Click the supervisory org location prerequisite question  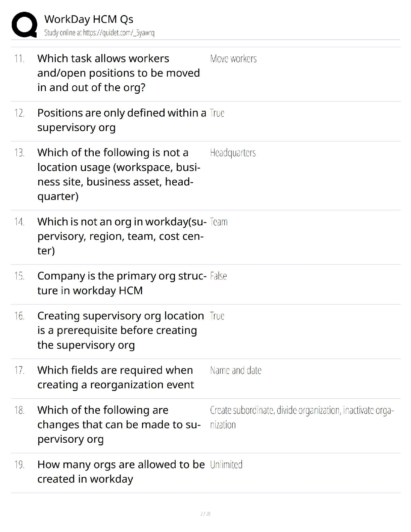coord(120,330)
